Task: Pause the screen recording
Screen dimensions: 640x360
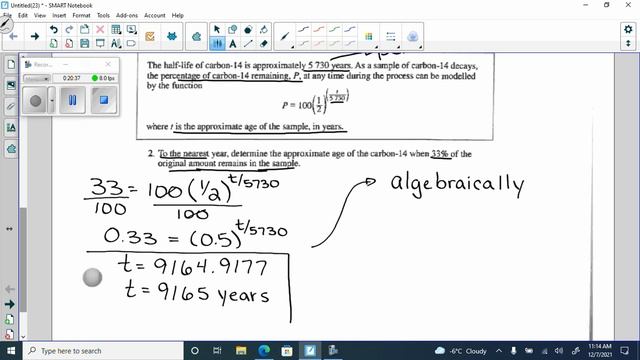Action: (x=72, y=100)
